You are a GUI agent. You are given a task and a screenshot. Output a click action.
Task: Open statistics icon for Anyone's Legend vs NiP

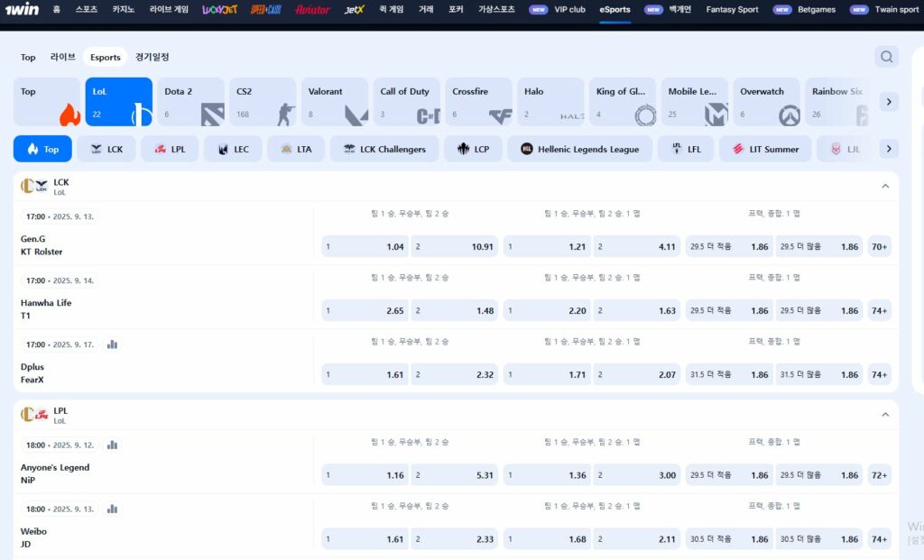point(112,445)
